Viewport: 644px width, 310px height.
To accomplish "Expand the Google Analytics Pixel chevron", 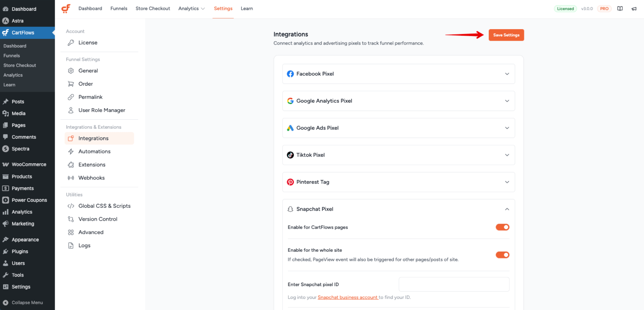I will click(507, 101).
